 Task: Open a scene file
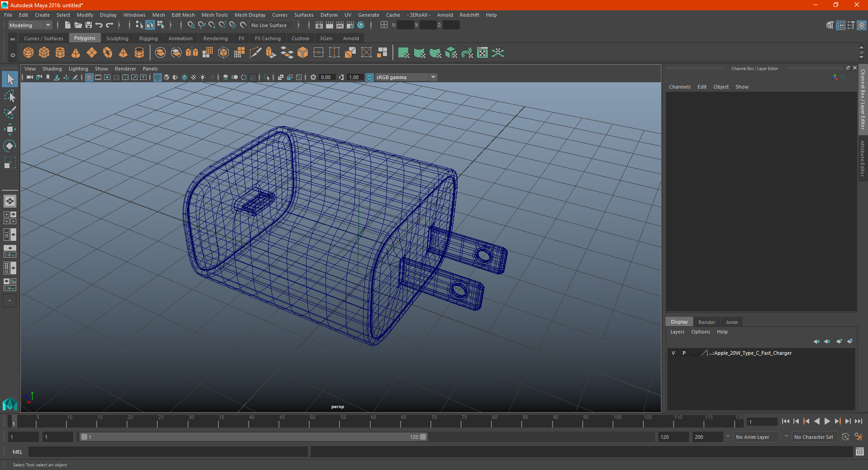tap(78, 25)
